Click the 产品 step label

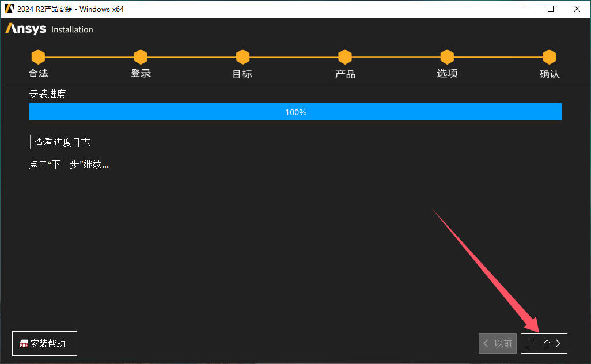click(x=345, y=74)
